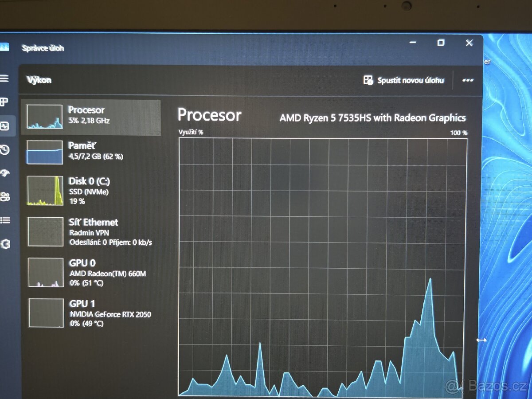Image resolution: width=532 pixels, height=399 pixels.
Task: Click the GPU 0 AMD Radeon thumbnail graph
Action: pos(46,272)
